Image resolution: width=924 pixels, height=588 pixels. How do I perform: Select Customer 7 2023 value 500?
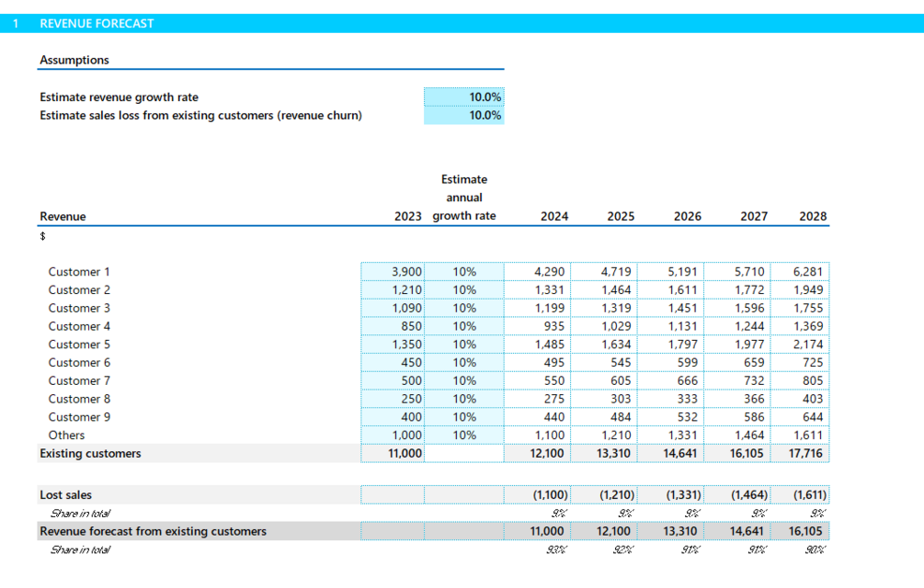393,380
